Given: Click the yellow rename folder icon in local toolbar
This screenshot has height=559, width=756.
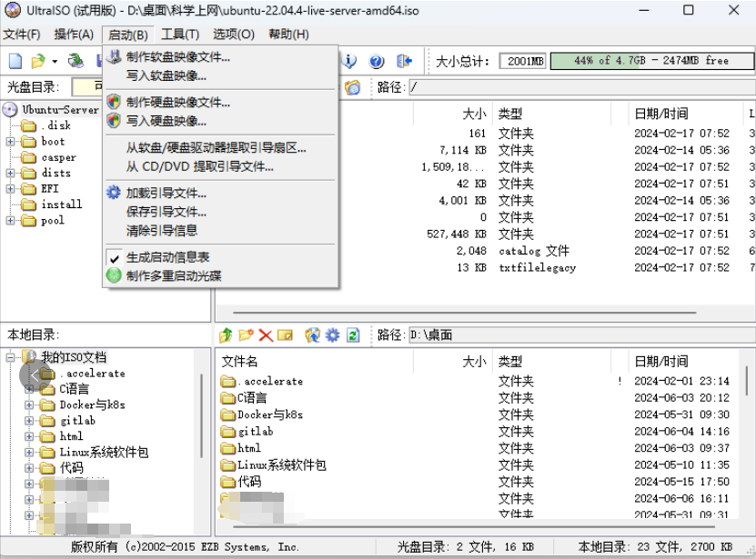Looking at the screenshot, I should [x=286, y=334].
